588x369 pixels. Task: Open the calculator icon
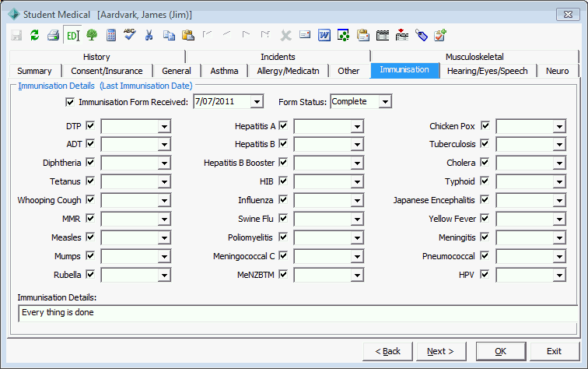tap(111, 35)
